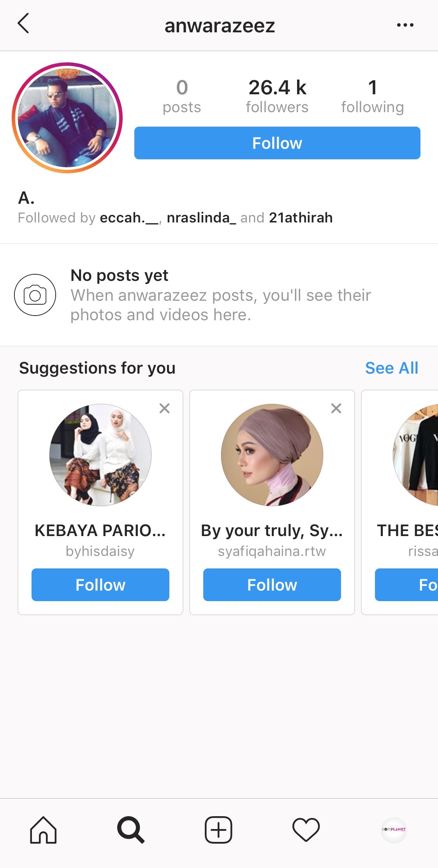Image resolution: width=438 pixels, height=868 pixels.
Task: Click See All suggestions link
Action: (x=391, y=368)
